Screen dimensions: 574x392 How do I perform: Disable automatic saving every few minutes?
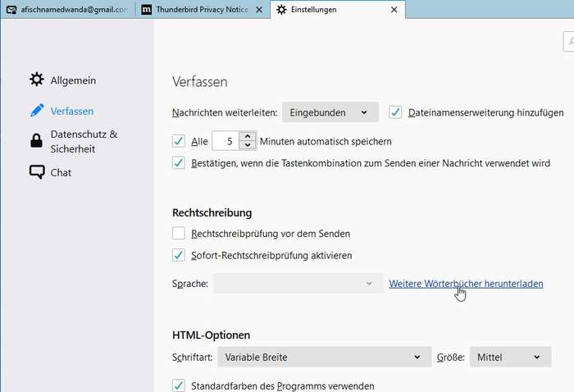180,141
